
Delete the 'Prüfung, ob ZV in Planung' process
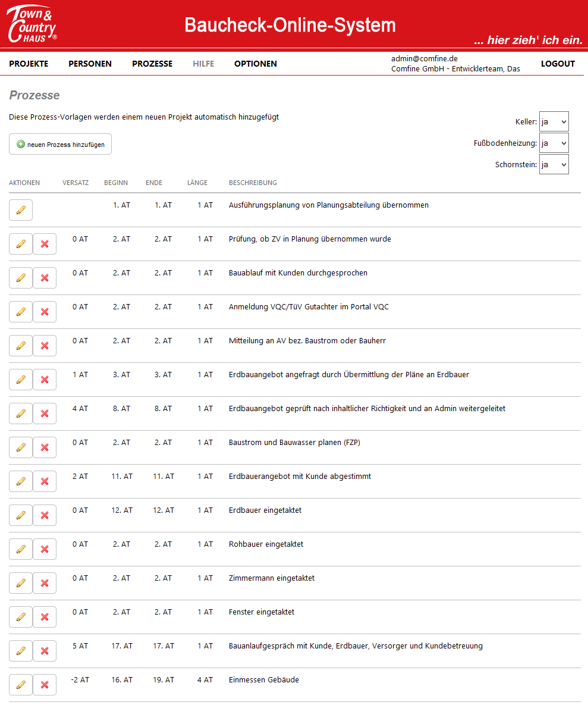(x=45, y=244)
